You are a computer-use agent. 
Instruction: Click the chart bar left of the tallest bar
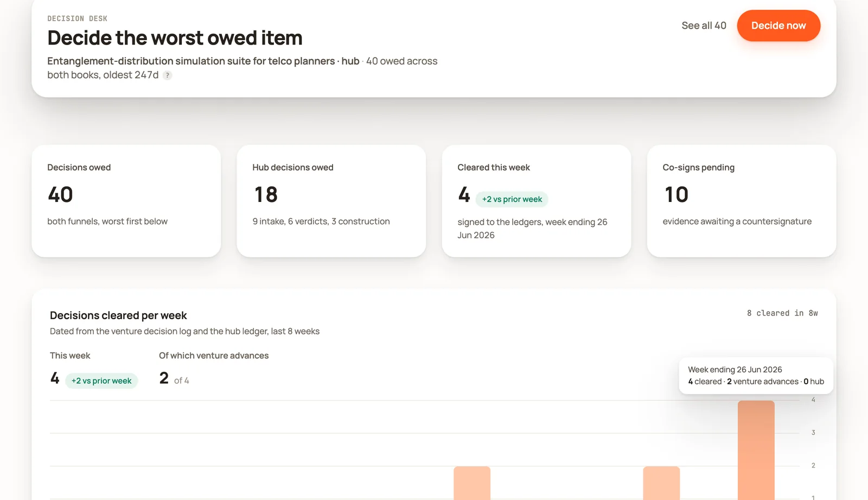pos(661,483)
